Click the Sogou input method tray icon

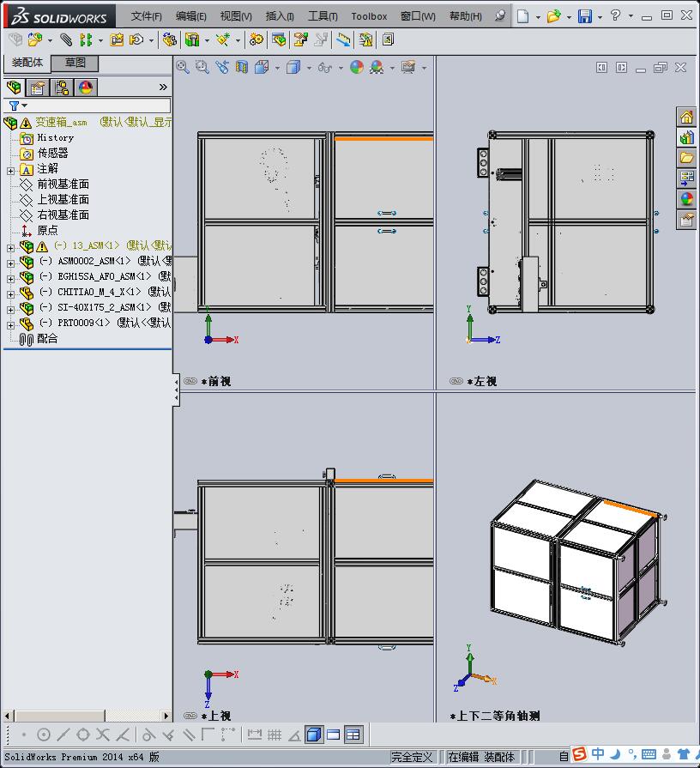point(580,753)
